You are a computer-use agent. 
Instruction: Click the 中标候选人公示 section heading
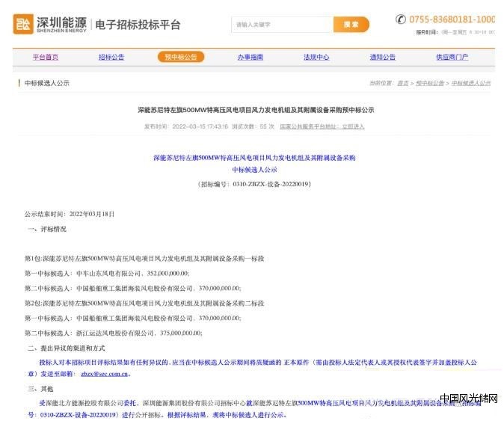(47, 83)
